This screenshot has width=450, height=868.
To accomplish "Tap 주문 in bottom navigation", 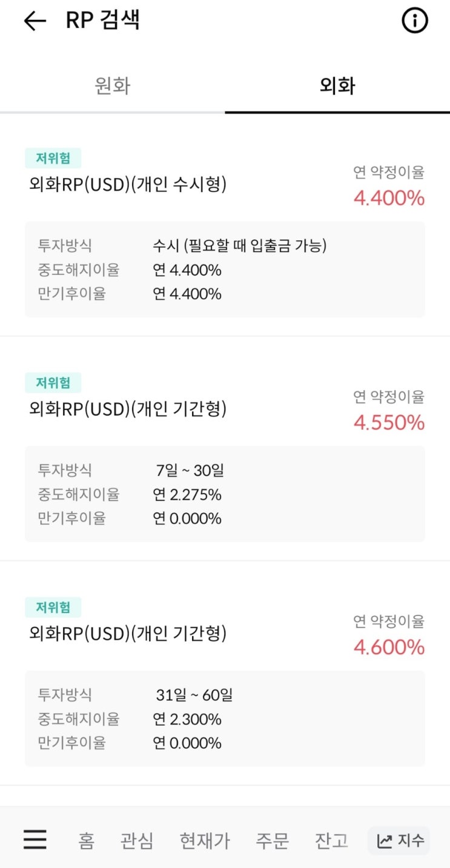I will point(272,841).
